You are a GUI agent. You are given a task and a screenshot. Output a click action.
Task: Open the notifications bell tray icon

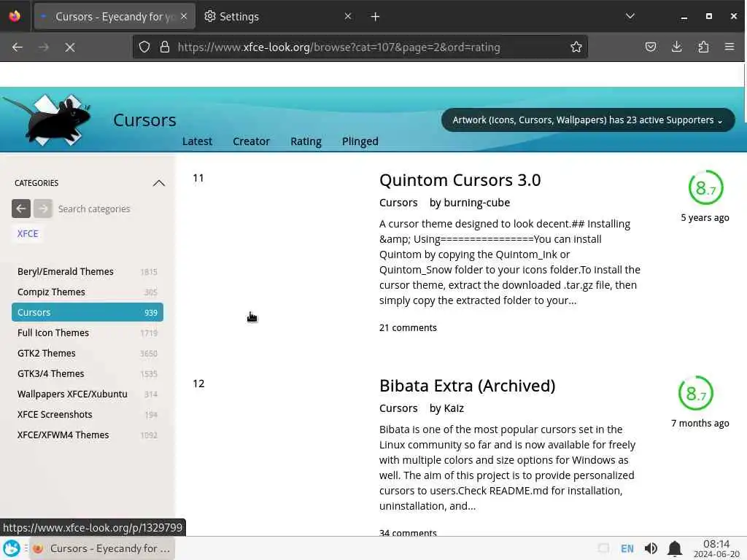tap(674, 548)
